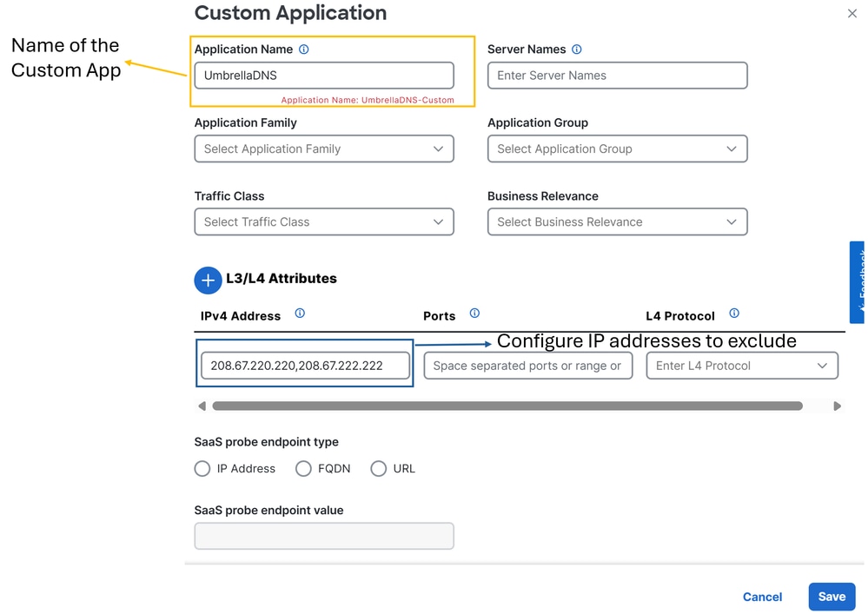Open the Select Application Group dropdown
Viewport: 868px width, 614px height.
[617, 149]
